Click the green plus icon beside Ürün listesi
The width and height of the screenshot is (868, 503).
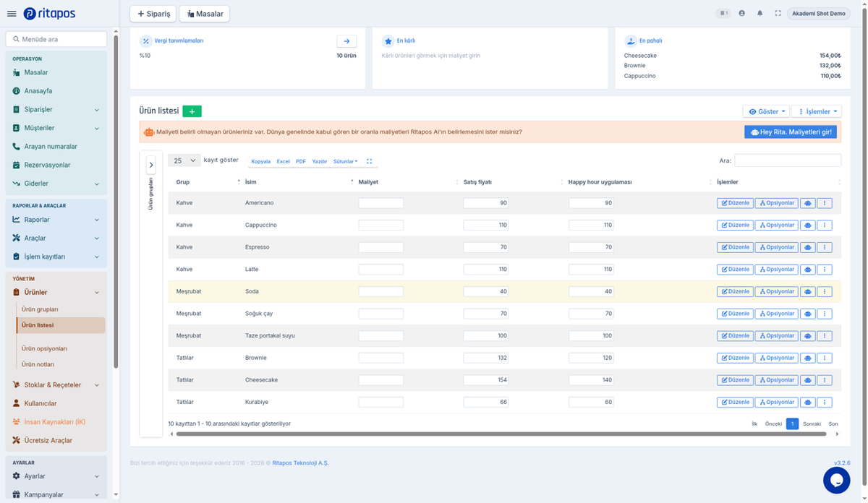click(x=192, y=111)
